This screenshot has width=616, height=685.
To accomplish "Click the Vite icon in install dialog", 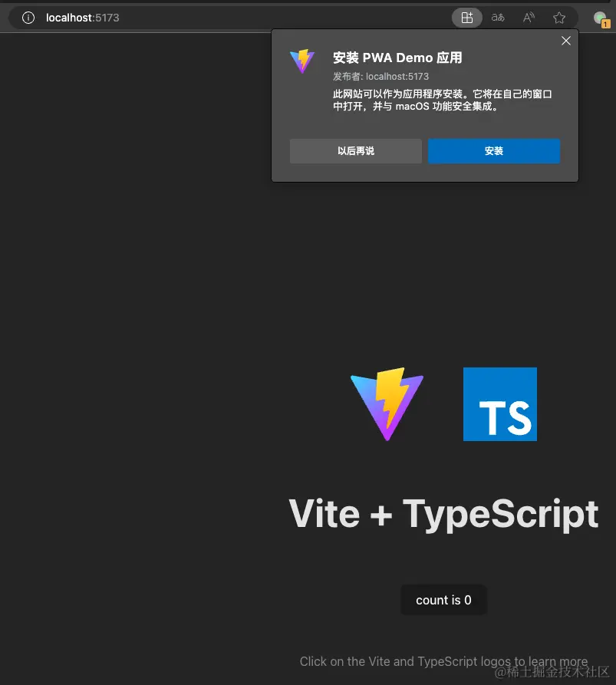I will (302, 61).
